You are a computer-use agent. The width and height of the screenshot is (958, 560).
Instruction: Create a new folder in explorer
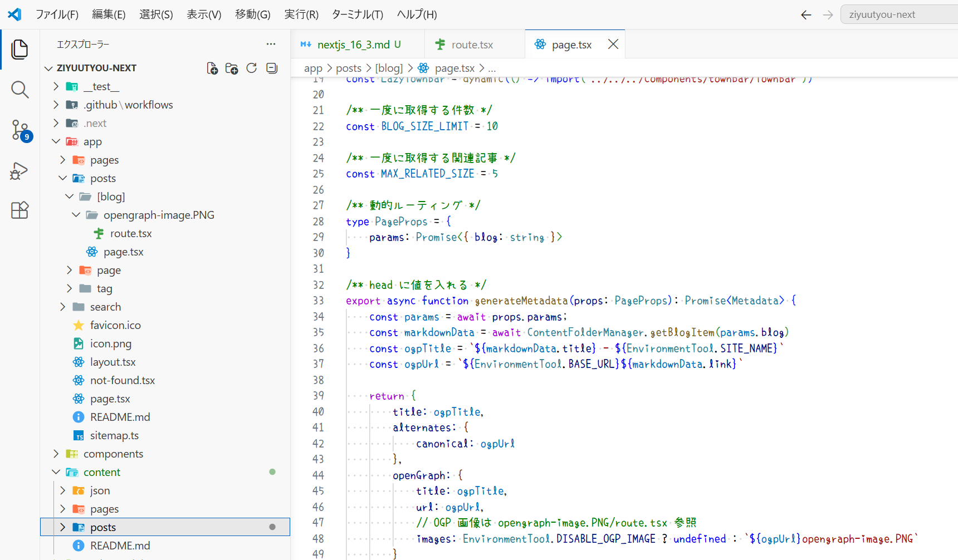pyautogui.click(x=232, y=68)
